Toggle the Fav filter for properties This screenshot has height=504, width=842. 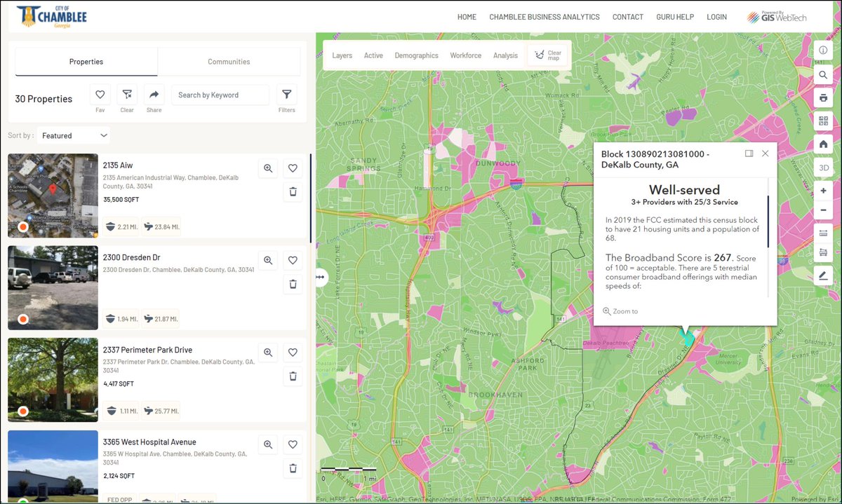click(x=100, y=94)
